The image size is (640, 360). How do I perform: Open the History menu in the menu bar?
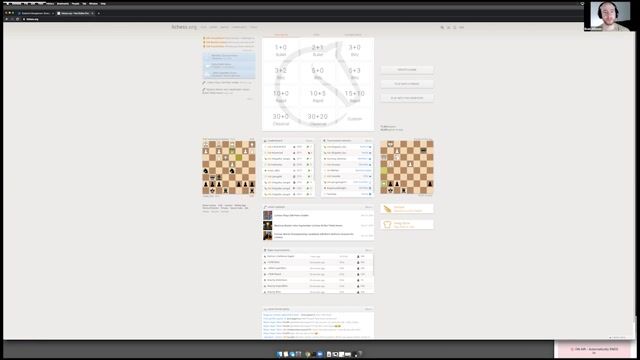coord(50,4)
